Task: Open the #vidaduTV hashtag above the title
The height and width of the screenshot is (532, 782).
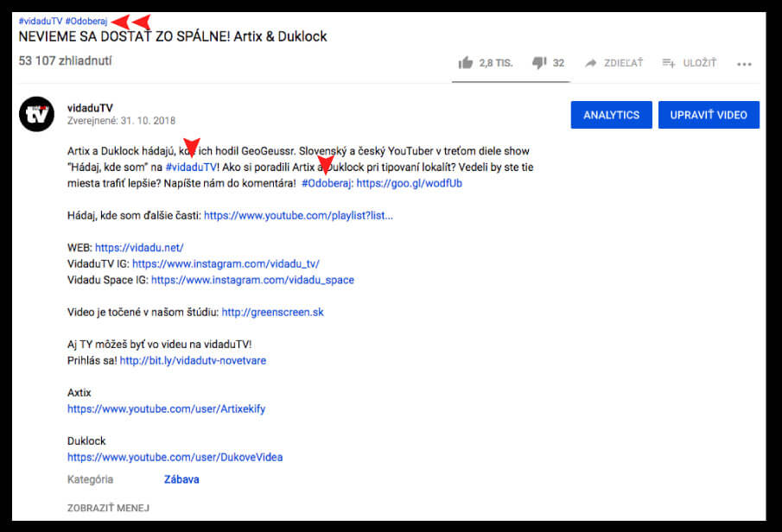Action: (x=40, y=21)
